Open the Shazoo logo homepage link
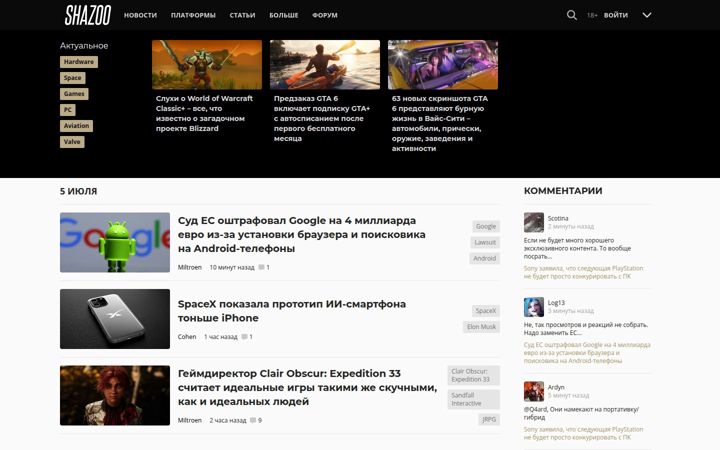 (x=88, y=15)
